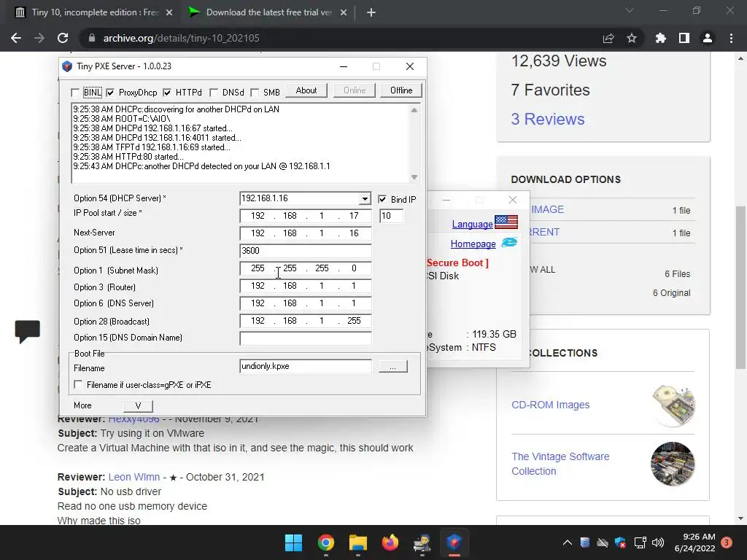The image size is (747, 560).
Task: Enable the SMB checkbox
Action: (255, 93)
